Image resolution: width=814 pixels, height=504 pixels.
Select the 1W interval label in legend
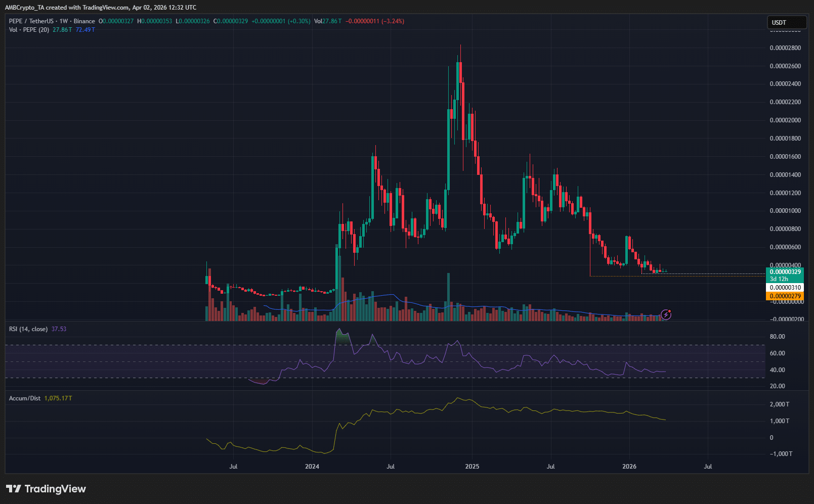tap(63, 21)
